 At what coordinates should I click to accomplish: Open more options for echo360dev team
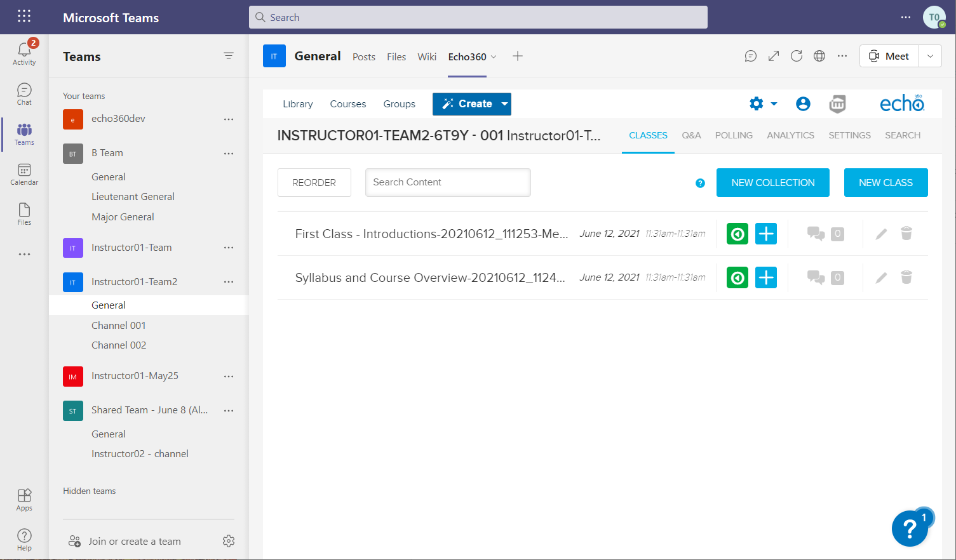pyautogui.click(x=229, y=119)
